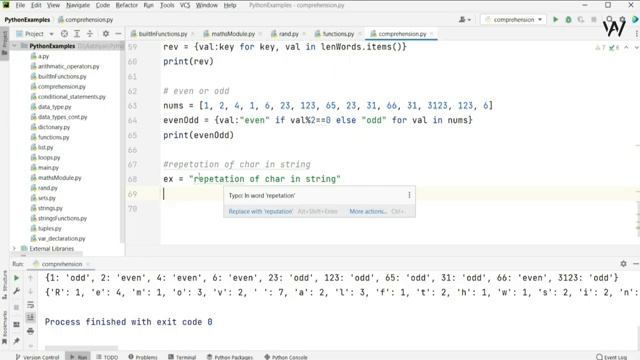The height and width of the screenshot is (360, 640).
Task: Click Replace with 'reputation' quick fix
Action: coord(260,211)
